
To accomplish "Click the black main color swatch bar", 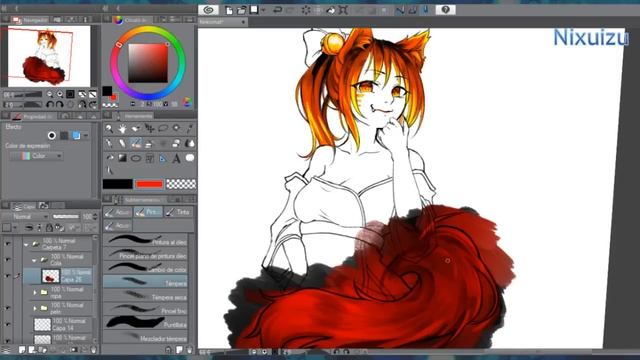I will [x=118, y=184].
